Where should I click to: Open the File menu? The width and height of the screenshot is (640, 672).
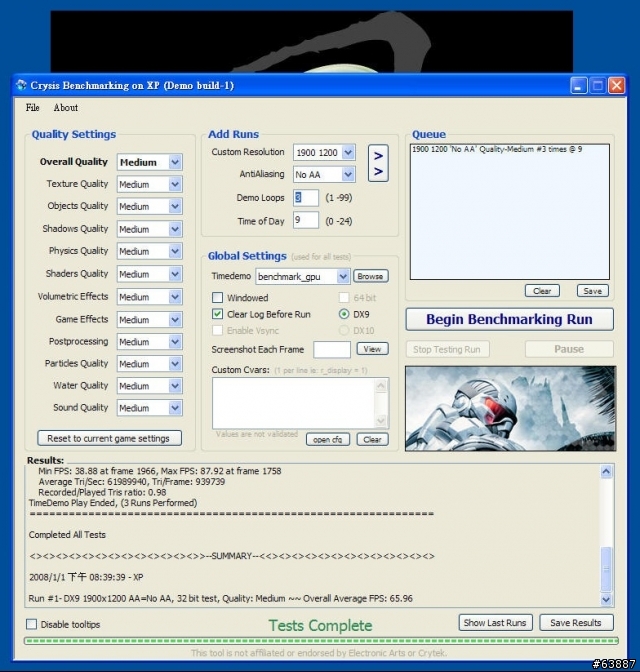pos(33,108)
